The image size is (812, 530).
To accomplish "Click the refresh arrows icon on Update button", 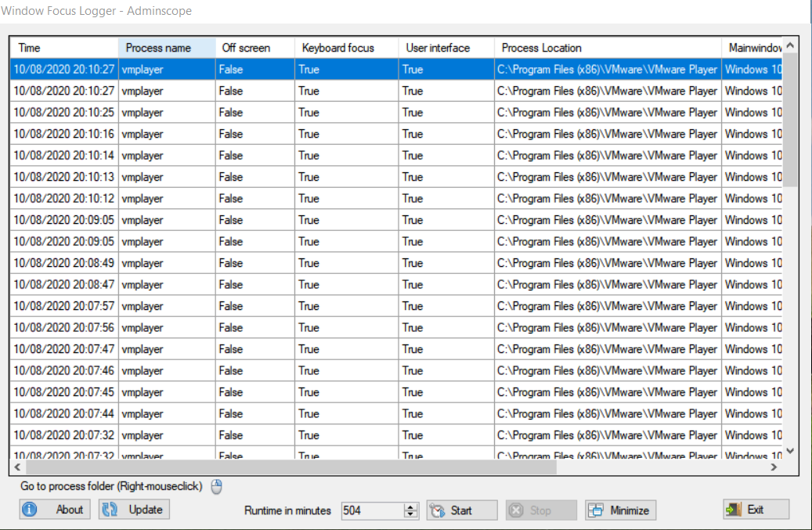I will 107,509.
